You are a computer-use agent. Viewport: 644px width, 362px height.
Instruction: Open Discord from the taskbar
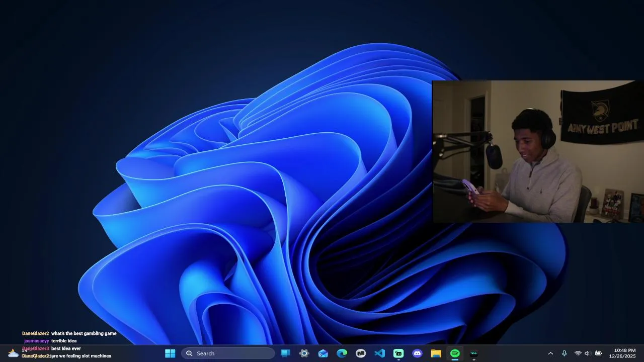417,353
